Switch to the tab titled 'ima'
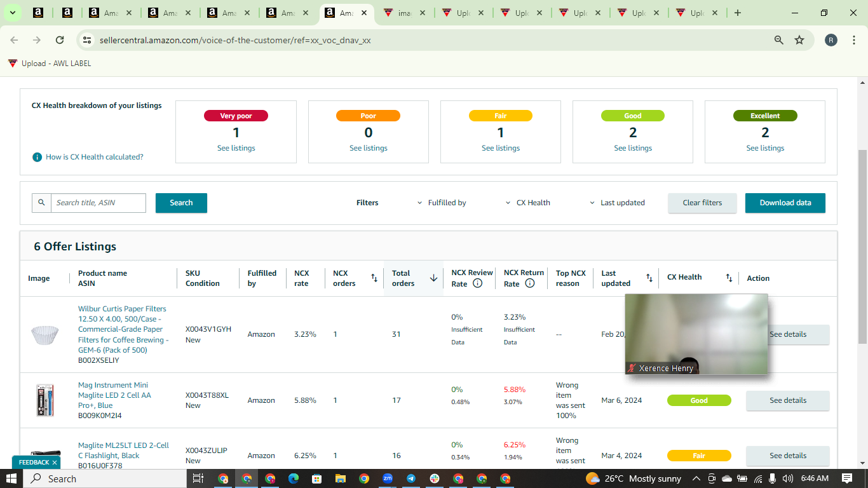The height and width of the screenshot is (488, 868). [403, 13]
